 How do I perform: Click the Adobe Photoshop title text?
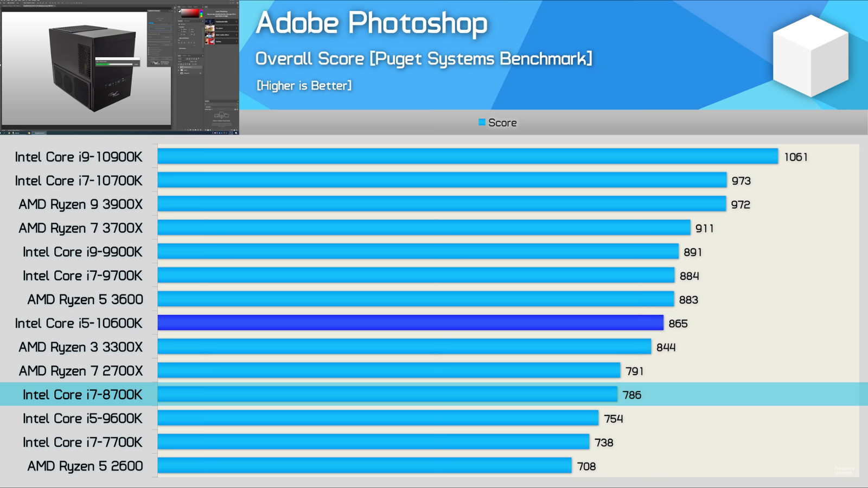click(x=372, y=23)
